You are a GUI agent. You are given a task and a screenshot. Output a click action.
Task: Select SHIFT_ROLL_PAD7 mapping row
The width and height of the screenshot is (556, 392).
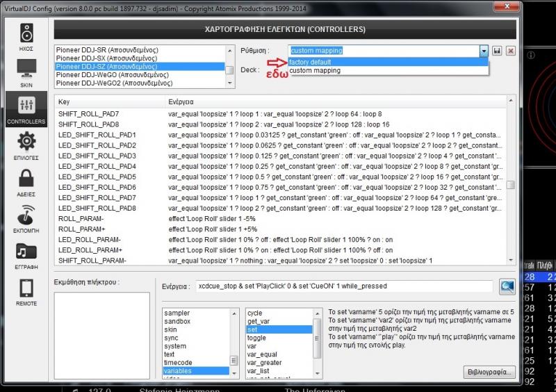pyautogui.click(x=280, y=114)
